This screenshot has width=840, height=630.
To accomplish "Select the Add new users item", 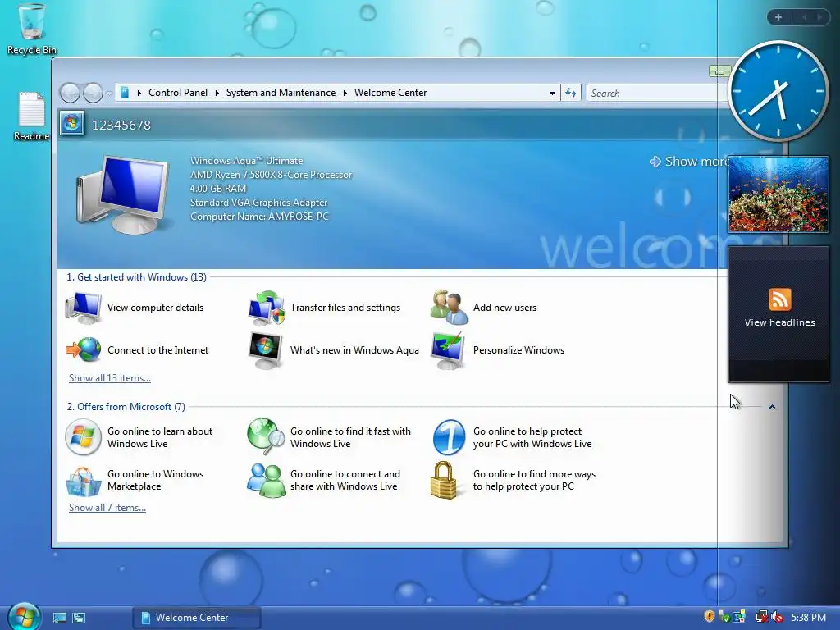I will point(483,308).
